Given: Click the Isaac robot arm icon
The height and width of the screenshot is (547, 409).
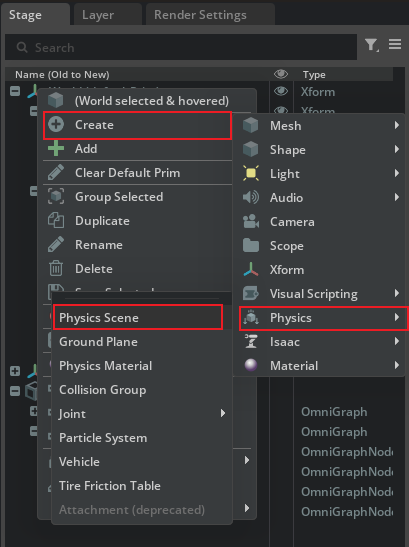Looking at the screenshot, I should pos(251,341).
